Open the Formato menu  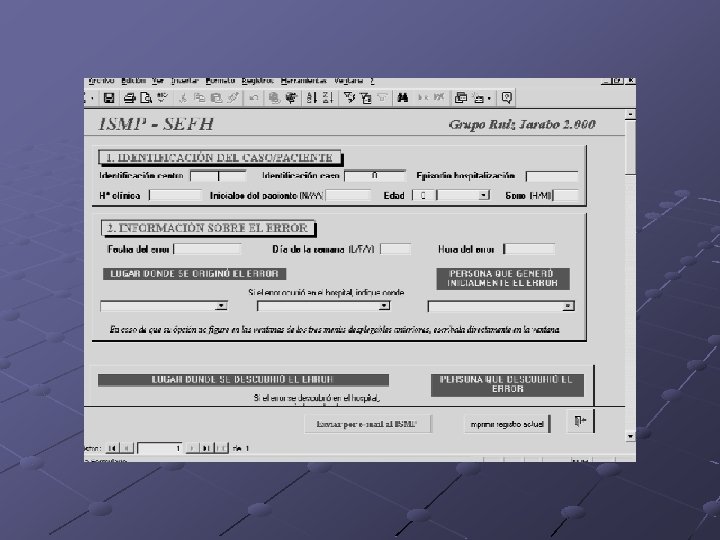[x=220, y=81]
